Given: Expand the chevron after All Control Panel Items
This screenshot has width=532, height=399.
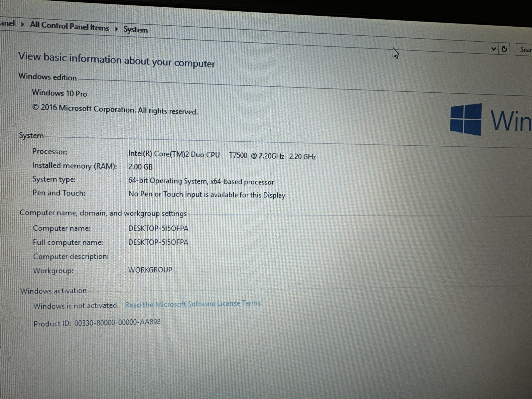Looking at the screenshot, I should 116,29.
